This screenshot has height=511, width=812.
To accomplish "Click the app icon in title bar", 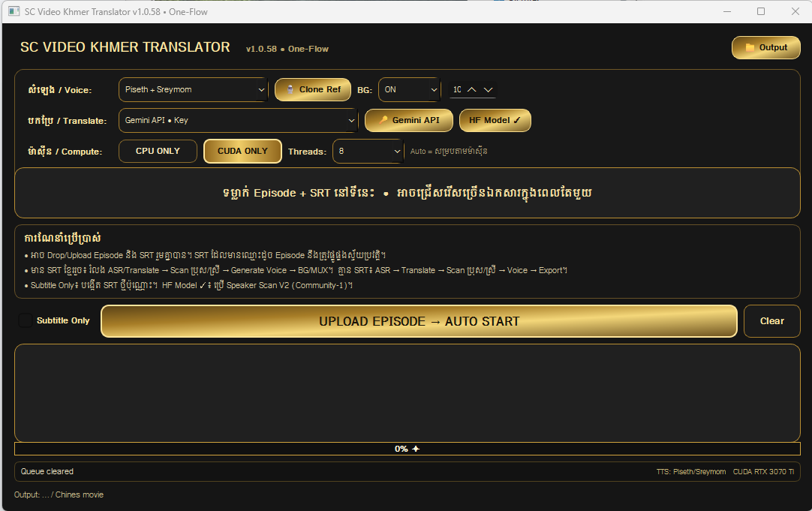I will pos(14,11).
